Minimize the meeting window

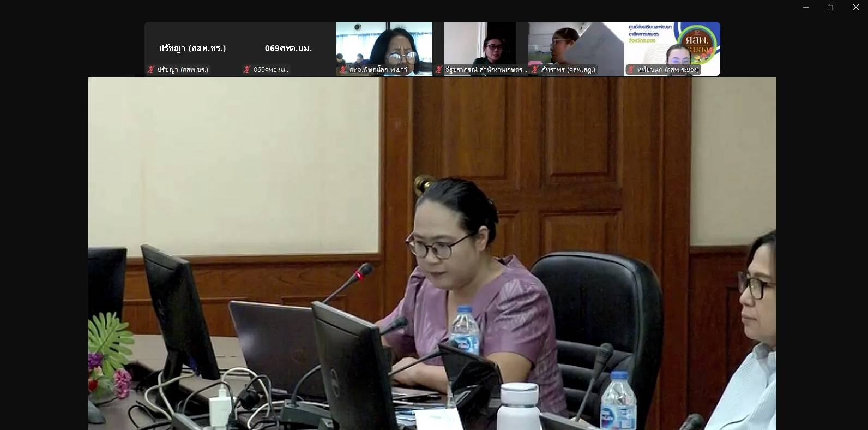tap(806, 7)
